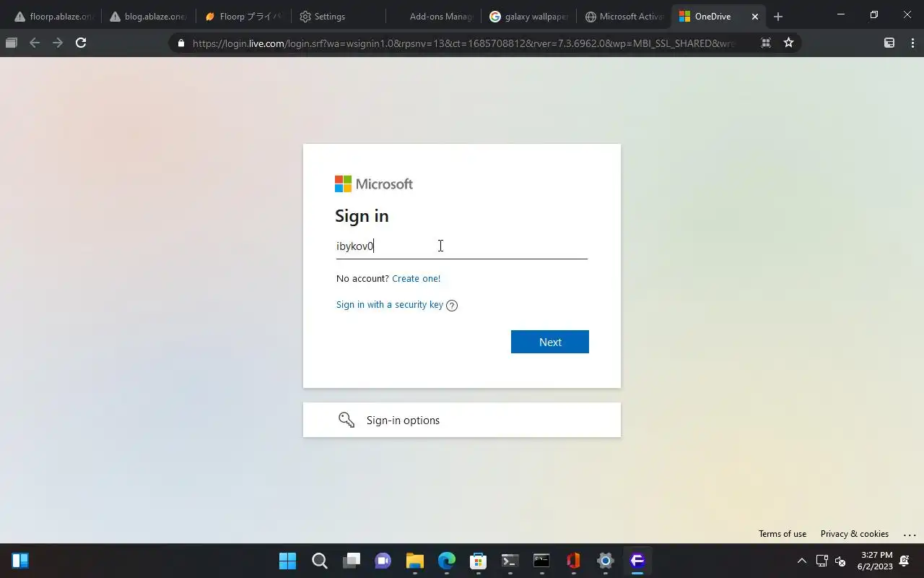Open the browser three-dot menu
924x578 pixels.
tap(912, 43)
